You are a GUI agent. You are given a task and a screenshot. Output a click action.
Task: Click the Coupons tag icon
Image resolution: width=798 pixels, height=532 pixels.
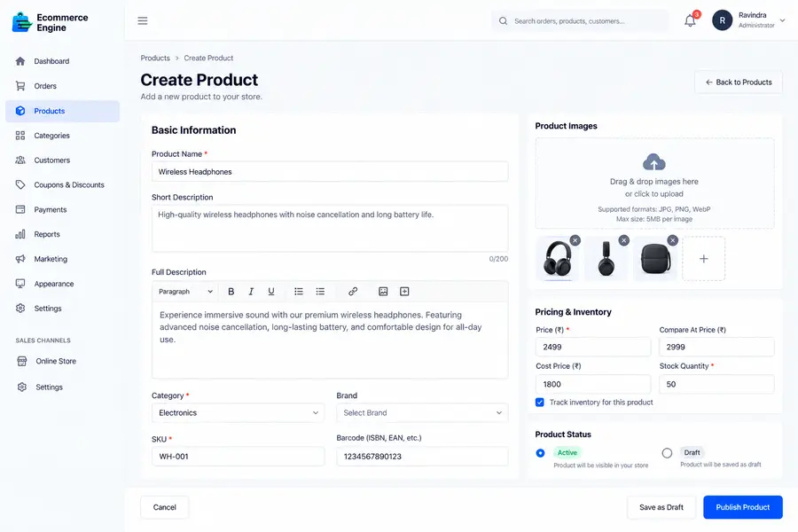[20, 184]
